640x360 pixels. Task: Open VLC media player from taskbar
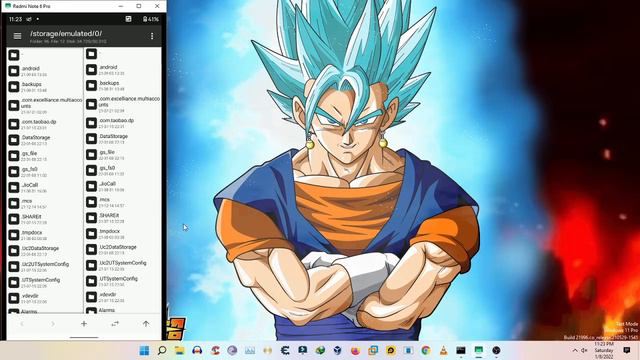pos(443,351)
